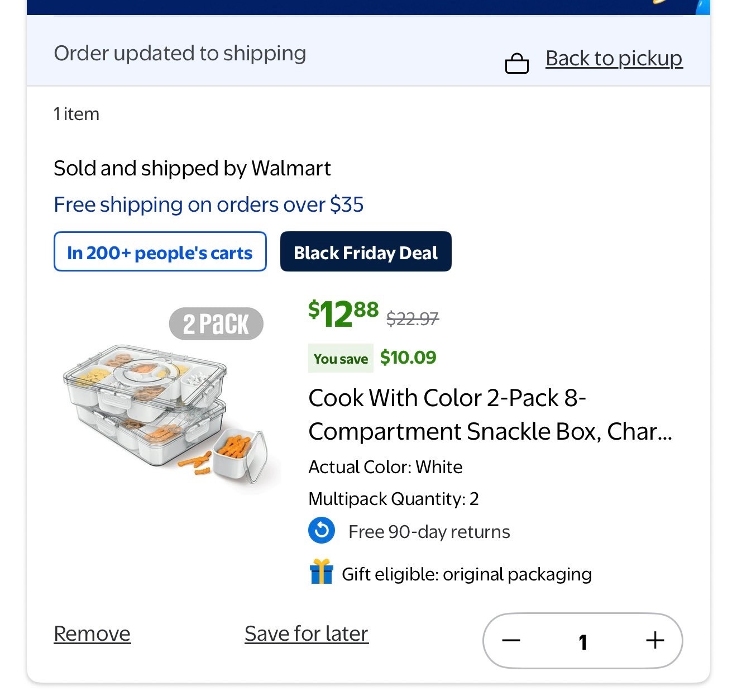The width and height of the screenshot is (737, 700).
Task: Tap the Order updated to shipping banner
Action: [180, 54]
